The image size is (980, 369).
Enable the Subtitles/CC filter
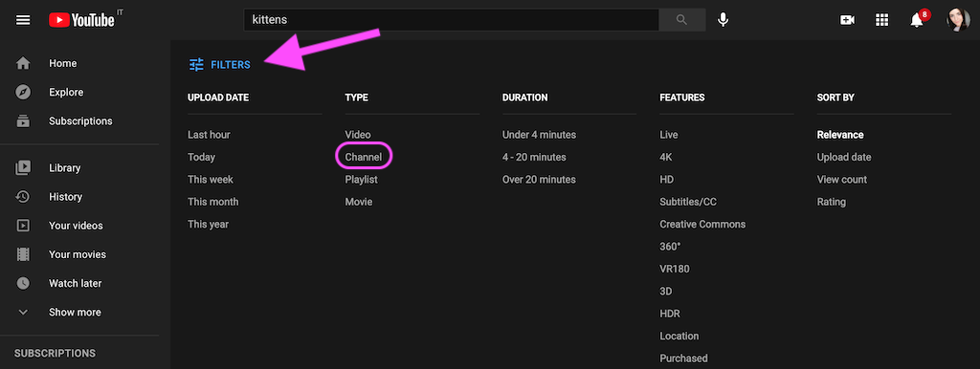coord(689,203)
